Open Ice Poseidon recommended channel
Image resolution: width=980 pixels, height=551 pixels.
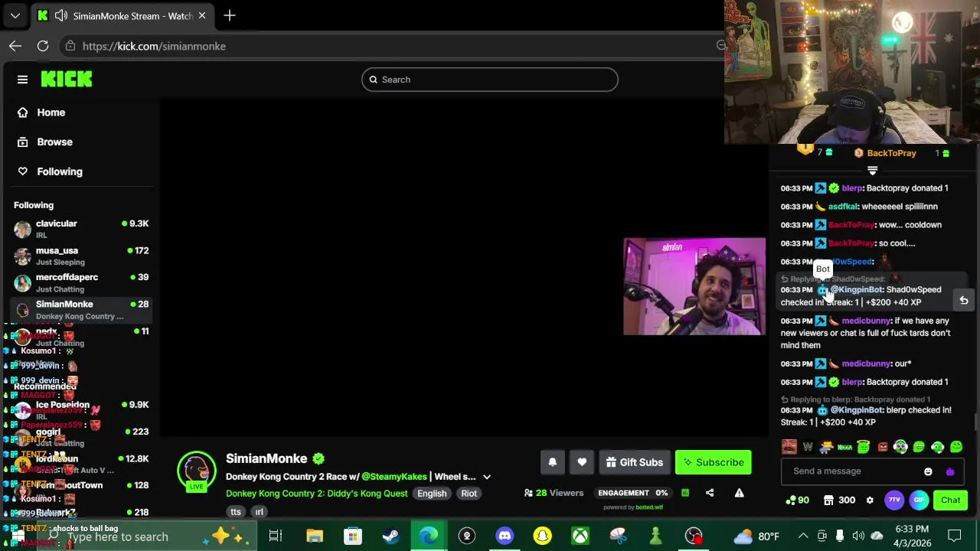pyautogui.click(x=80, y=409)
